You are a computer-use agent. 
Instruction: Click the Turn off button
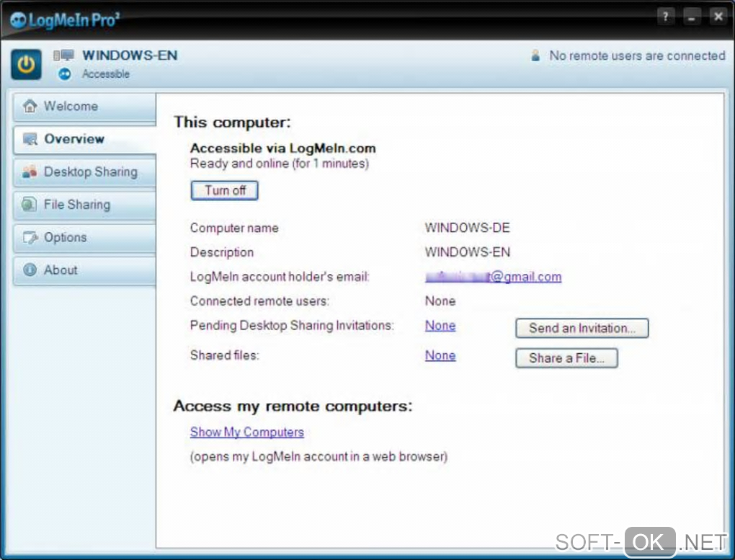click(225, 190)
